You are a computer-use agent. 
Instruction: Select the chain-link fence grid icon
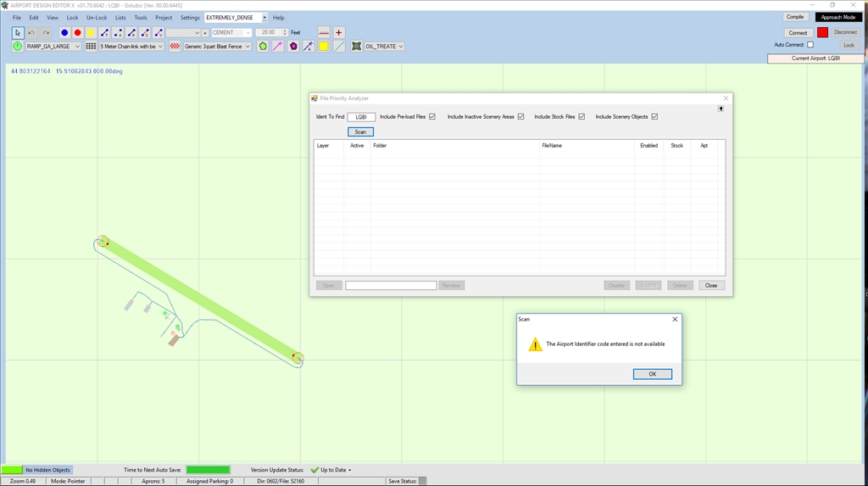[92, 47]
